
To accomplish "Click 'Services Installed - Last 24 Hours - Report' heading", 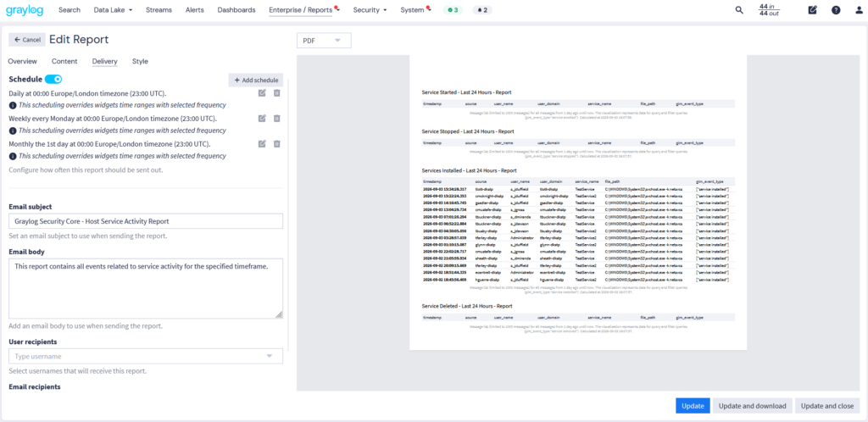I will pyautogui.click(x=469, y=170).
